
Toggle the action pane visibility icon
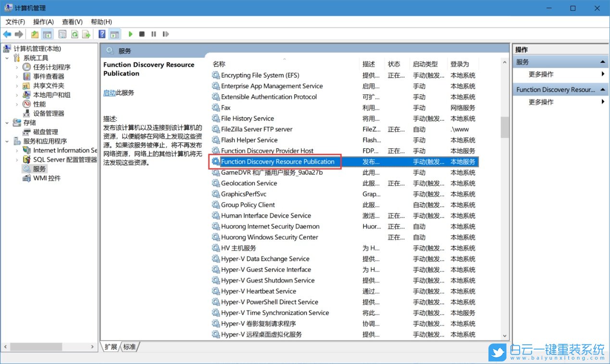pos(114,34)
